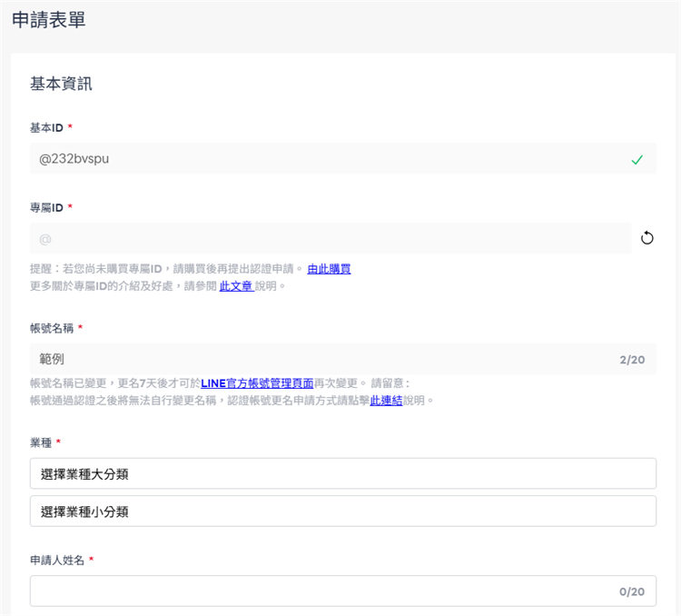Screen dimensions: 681x616
Task: Click the 業種 field label
Action: tap(41, 442)
